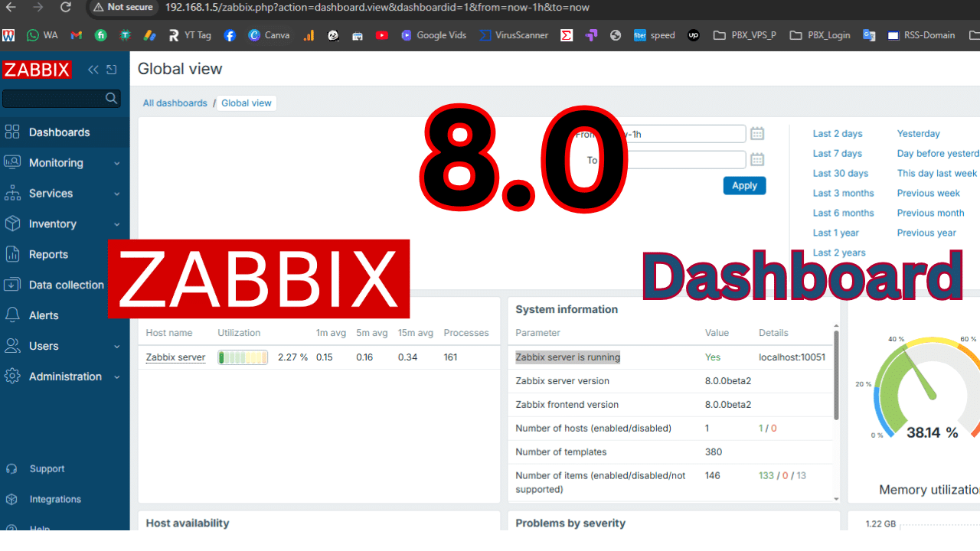Open the Gmail bookmark icon
The width and height of the screenshot is (980, 551).
[x=76, y=35]
